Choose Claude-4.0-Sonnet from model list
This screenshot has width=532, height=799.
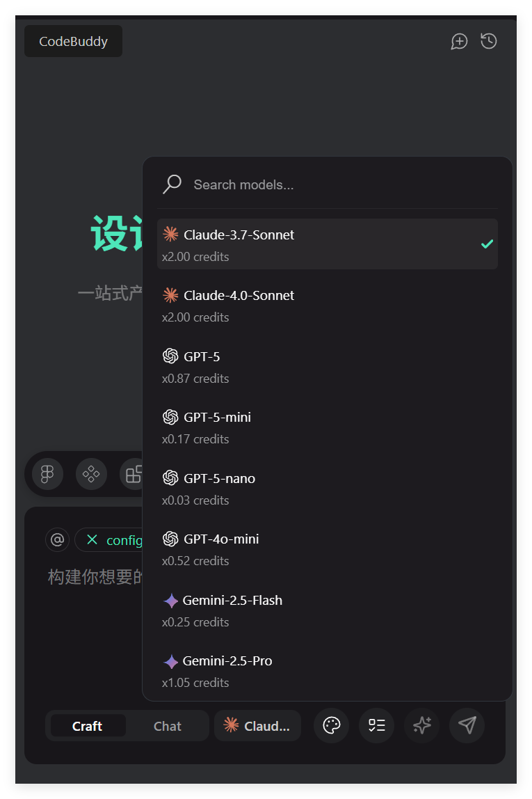(x=327, y=305)
